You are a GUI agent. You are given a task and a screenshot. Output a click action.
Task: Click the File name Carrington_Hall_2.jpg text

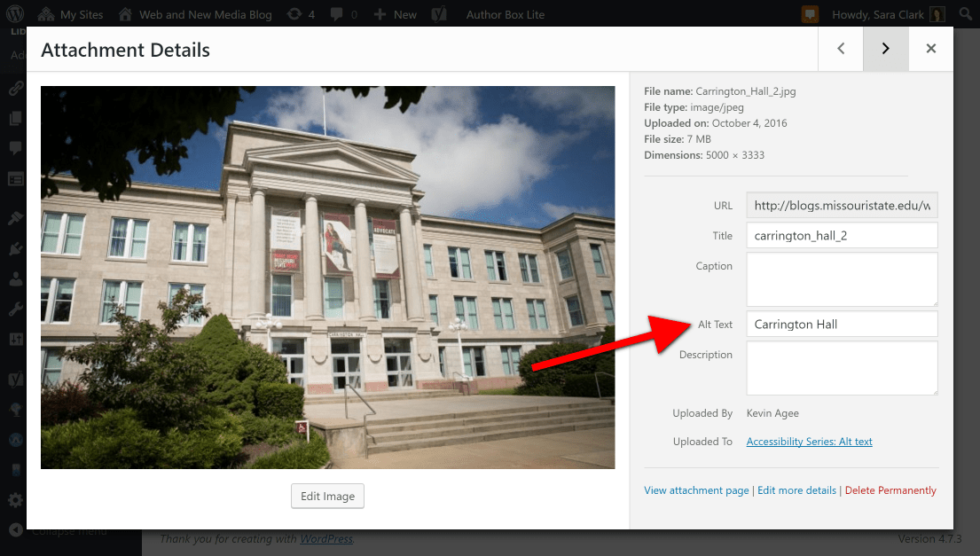720,91
